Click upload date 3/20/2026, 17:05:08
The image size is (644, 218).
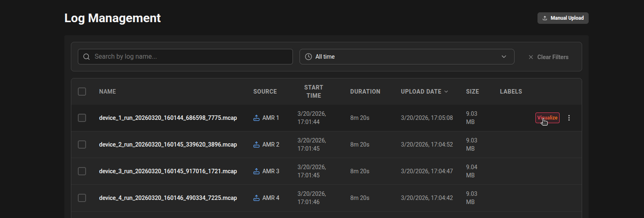coord(427,118)
